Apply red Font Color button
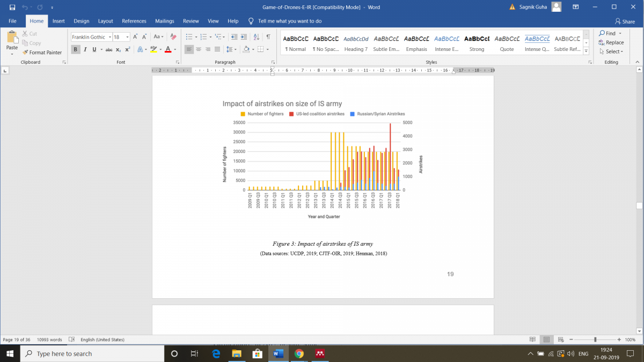Image resolution: width=644 pixels, height=362 pixels. [x=167, y=49]
